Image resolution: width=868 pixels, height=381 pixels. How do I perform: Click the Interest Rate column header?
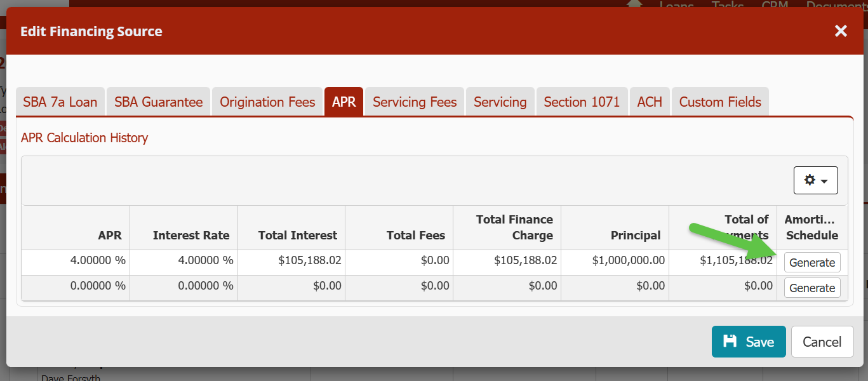(x=184, y=227)
